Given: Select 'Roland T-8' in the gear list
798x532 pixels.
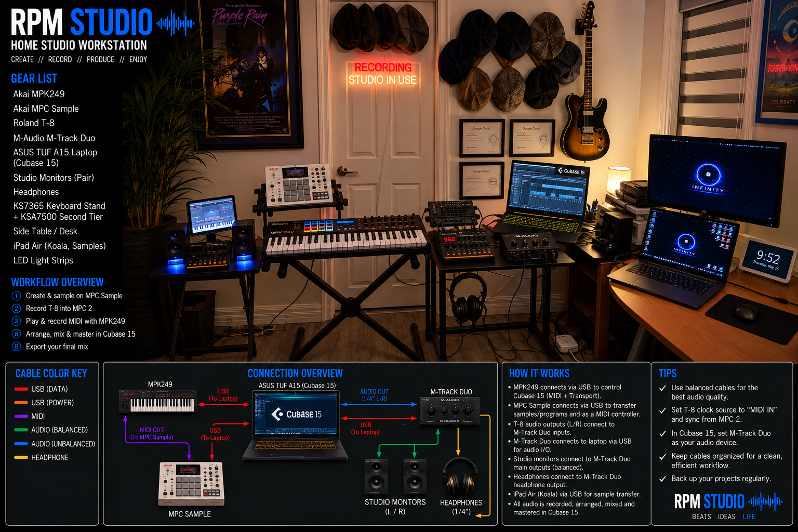Looking at the screenshot, I should pos(34,123).
